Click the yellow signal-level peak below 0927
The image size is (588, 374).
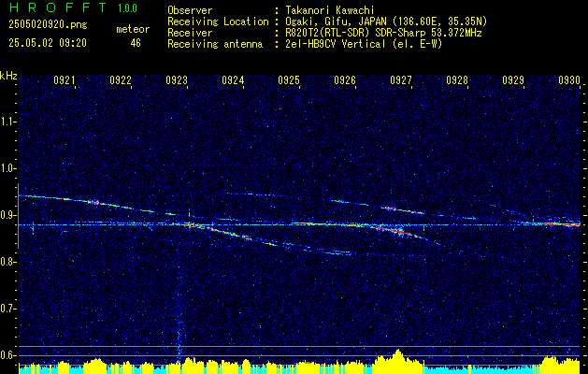[397, 360]
